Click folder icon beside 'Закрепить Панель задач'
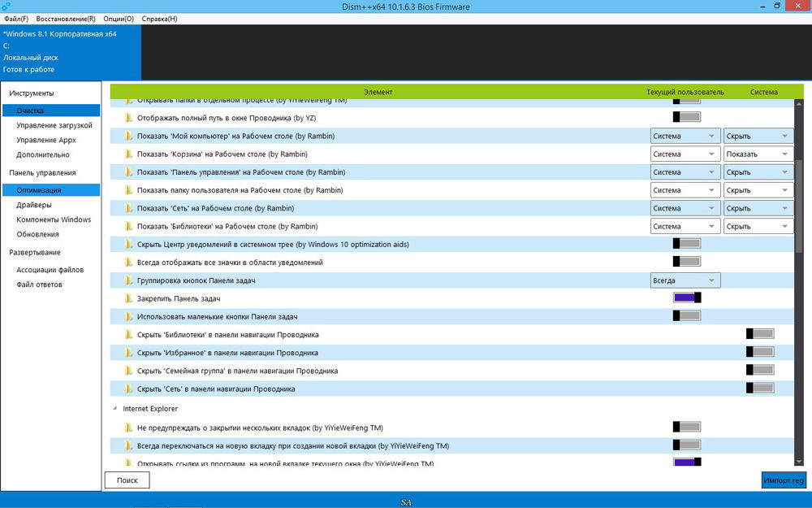 click(128, 298)
